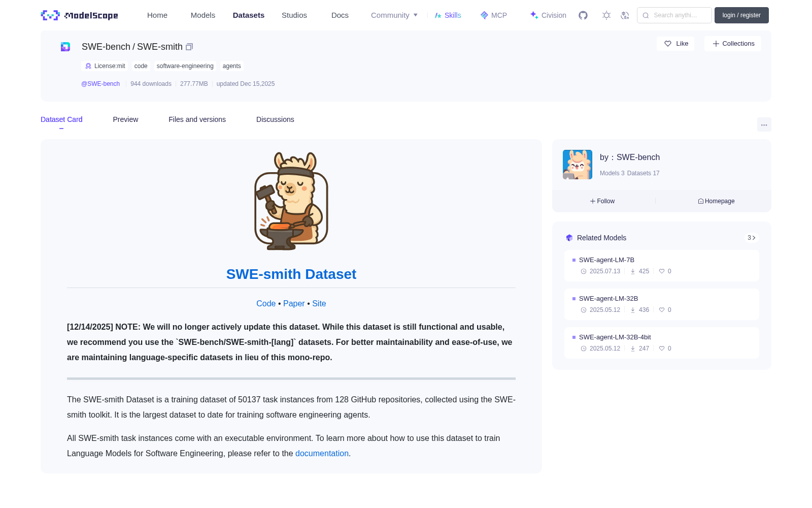This screenshot has width=812, height=508.
Task: Click the Civision star icon
Action: pyautogui.click(x=534, y=15)
